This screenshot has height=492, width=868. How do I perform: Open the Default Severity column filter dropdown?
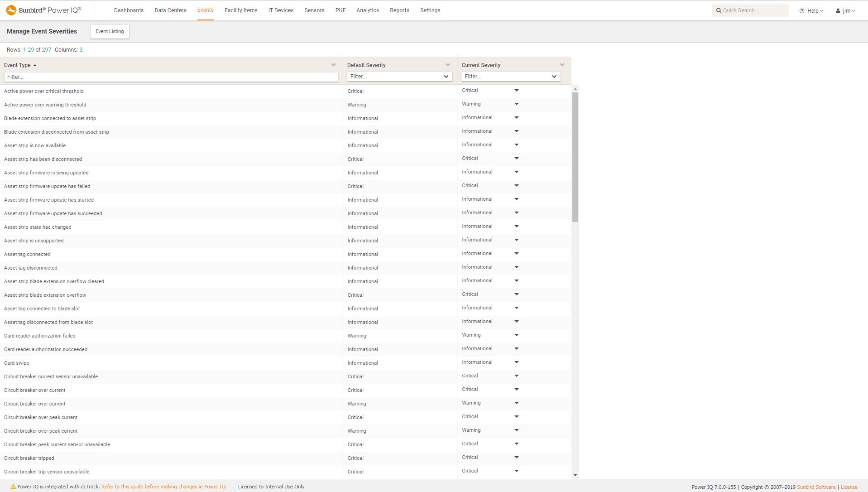click(446, 76)
